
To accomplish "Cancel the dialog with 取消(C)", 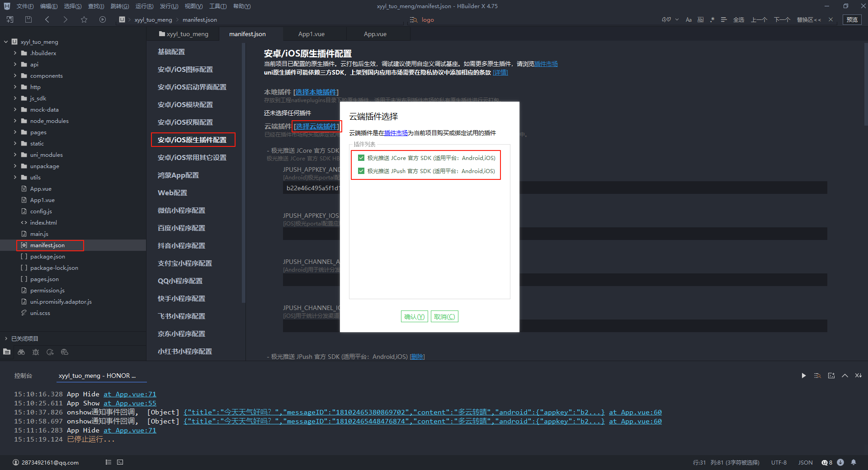I will [x=444, y=317].
